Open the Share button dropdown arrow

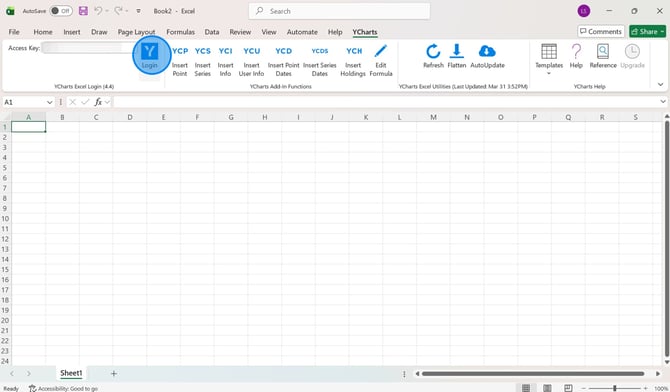coord(662,31)
